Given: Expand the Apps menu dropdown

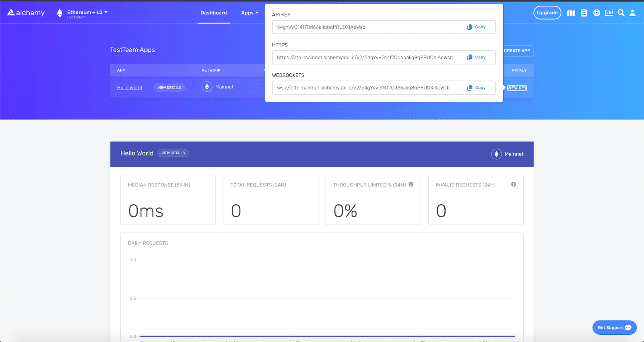Looking at the screenshot, I should (250, 13).
